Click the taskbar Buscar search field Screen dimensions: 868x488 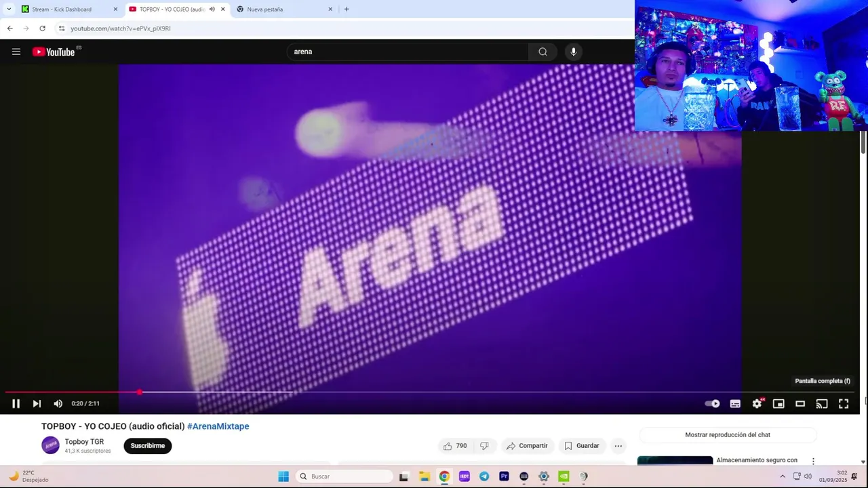pyautogui.click(x=345, y=476)
